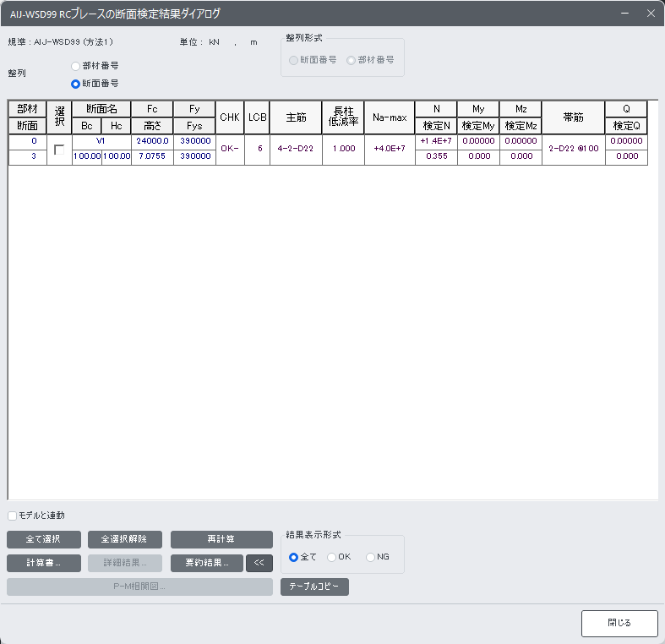Viewport: 665px width, 644px height.
Task: Copy table with テーブルコピー button
Action: coord(314,587)
